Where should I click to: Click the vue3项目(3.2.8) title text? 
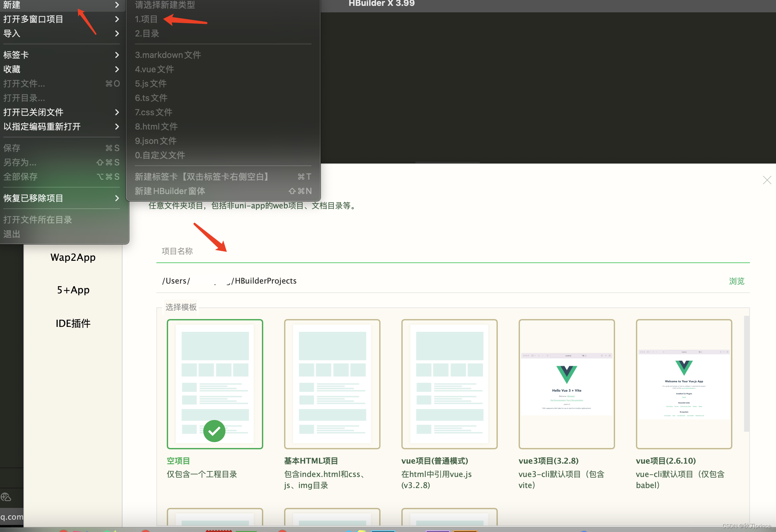pyautogui.click(x=549, y=461)
